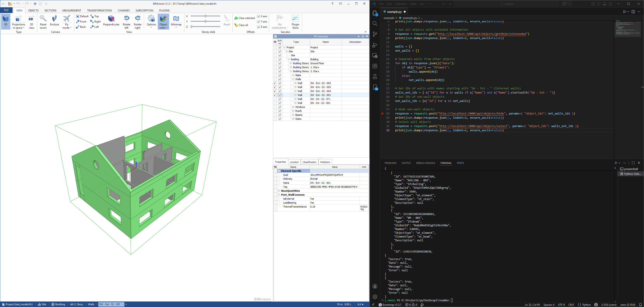The image size is (644, 307).
Task: Adjust the X storey slide slider
Action: point(206,16)
